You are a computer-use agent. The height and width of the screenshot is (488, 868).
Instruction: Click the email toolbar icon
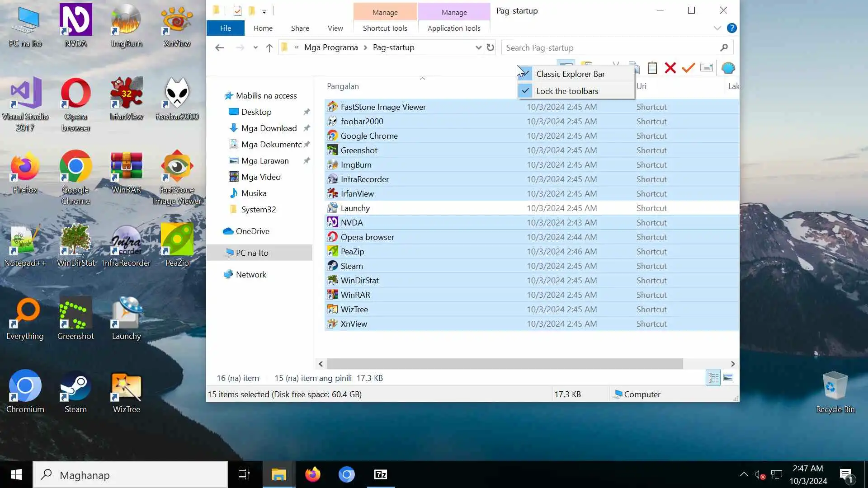click(706, 68)
